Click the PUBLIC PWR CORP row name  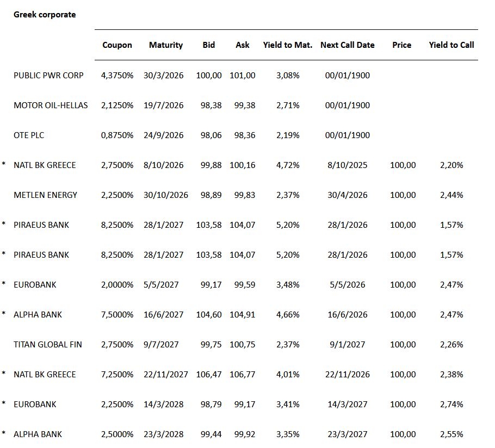(x=48, y=76)
